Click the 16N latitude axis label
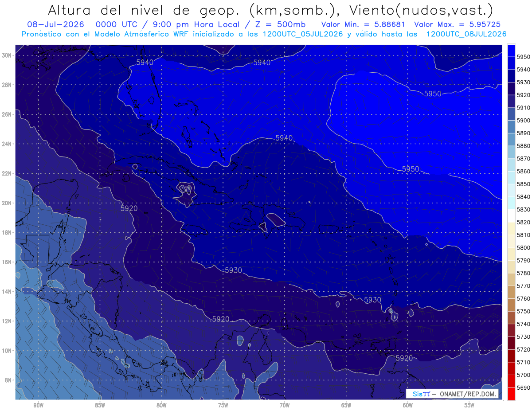The width and height of the screenshot is (532, 411). click(8, 262)
